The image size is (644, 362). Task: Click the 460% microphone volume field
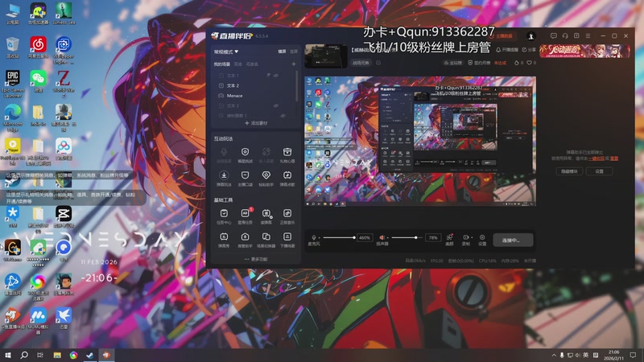click(x=365, y=237)
